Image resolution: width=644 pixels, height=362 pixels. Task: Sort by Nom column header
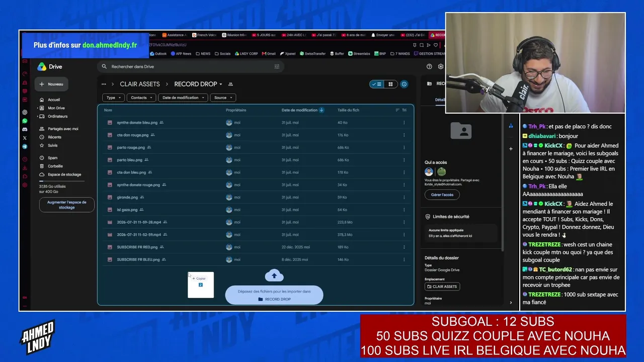point(108,110)
